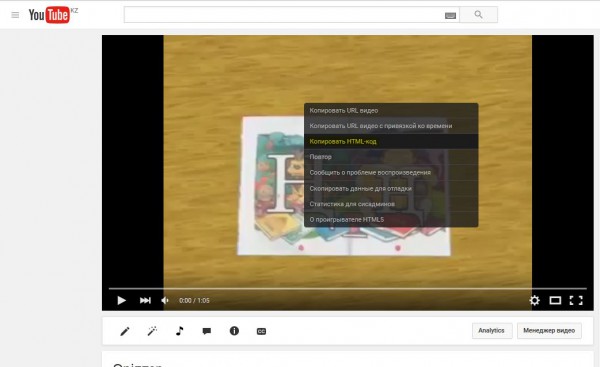Open the annotations speech bubble tool

pyautogui.click(x=207, y=331)
